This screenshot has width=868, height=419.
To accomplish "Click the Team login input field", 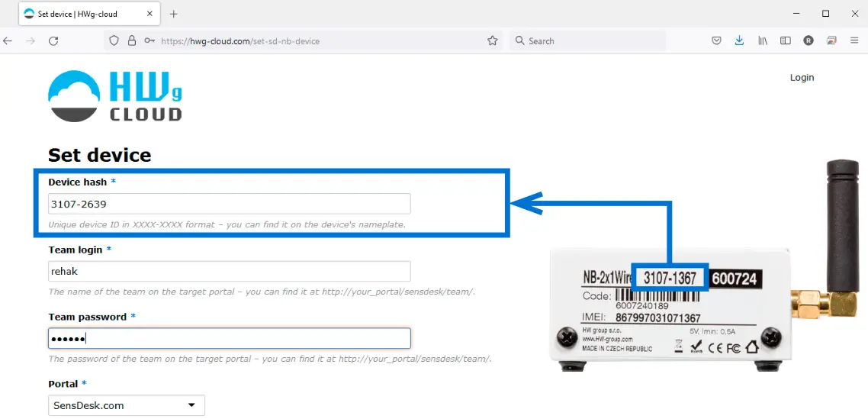I will pos(229,272).
